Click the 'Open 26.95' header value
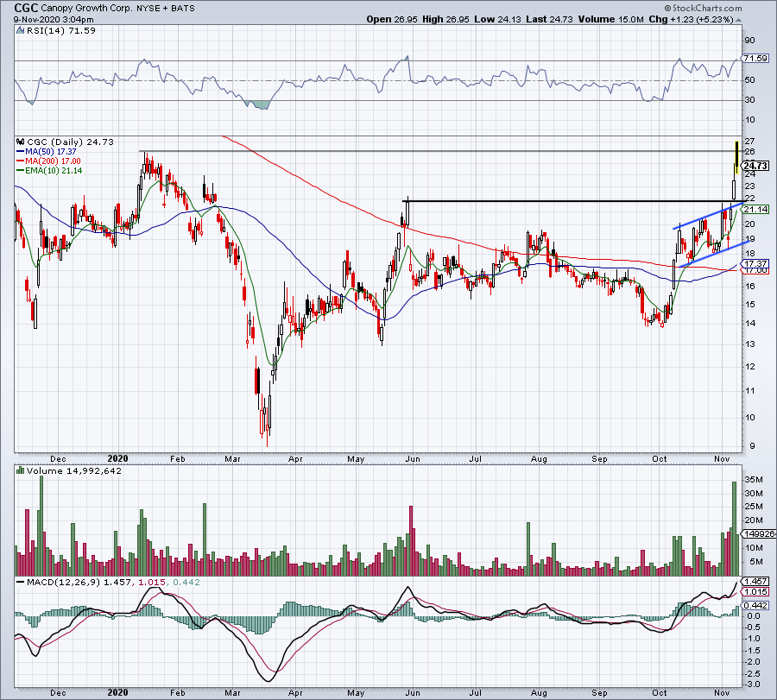Screen dimensions: 777x700 (391, 19)
